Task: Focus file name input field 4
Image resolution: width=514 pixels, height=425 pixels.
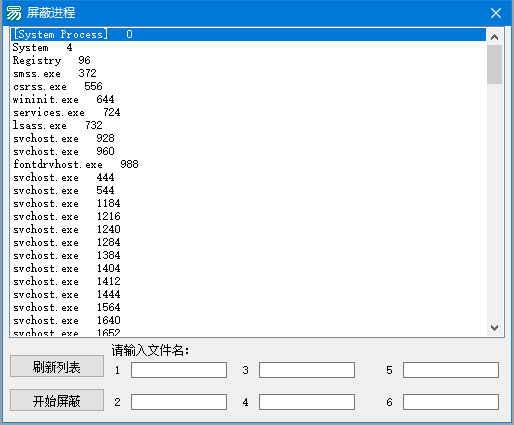Action: click(x=307, y=402)
